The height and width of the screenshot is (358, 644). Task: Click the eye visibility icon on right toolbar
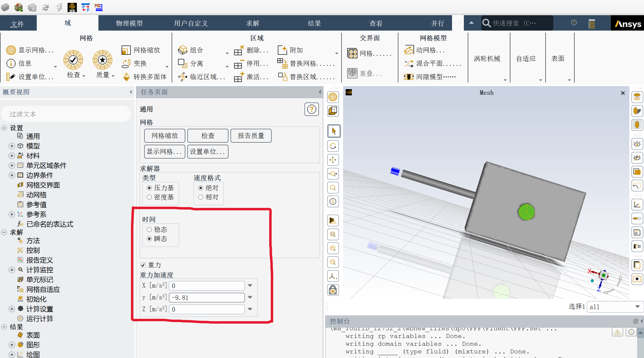(637, 144)
